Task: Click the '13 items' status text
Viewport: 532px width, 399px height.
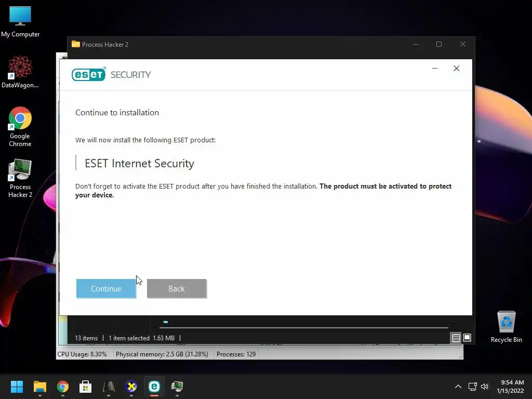Action: pos(86,338)
